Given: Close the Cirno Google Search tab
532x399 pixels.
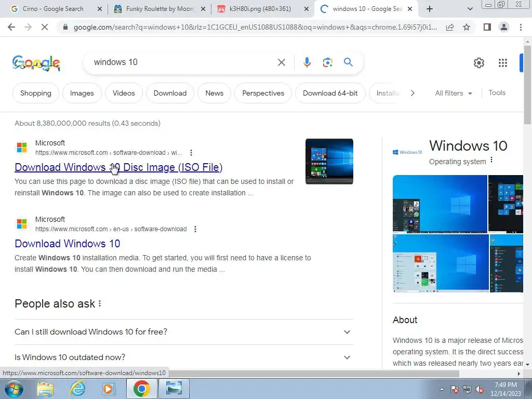Looking at the screenshot, I should [x=100, y=9].
